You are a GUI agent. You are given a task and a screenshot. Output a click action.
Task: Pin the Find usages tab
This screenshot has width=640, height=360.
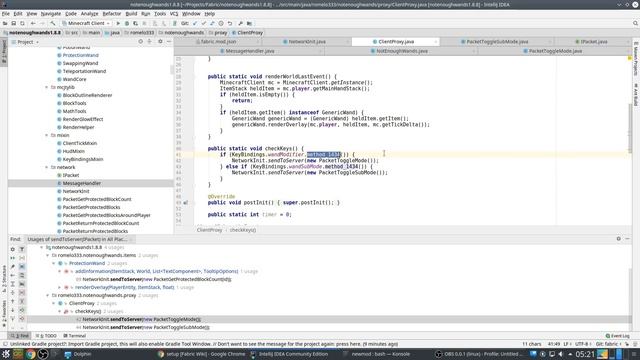point(13,267)
